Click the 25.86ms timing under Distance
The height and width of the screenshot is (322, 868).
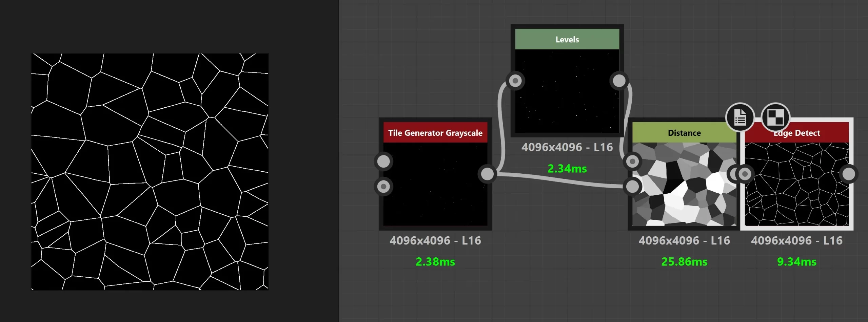click(x=684, y=261)
